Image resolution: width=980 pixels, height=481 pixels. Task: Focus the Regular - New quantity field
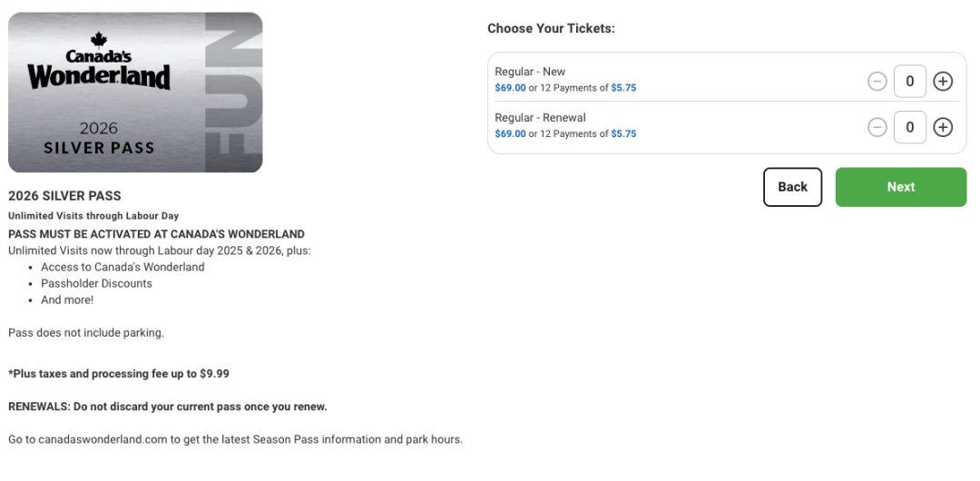coord(910,82)
